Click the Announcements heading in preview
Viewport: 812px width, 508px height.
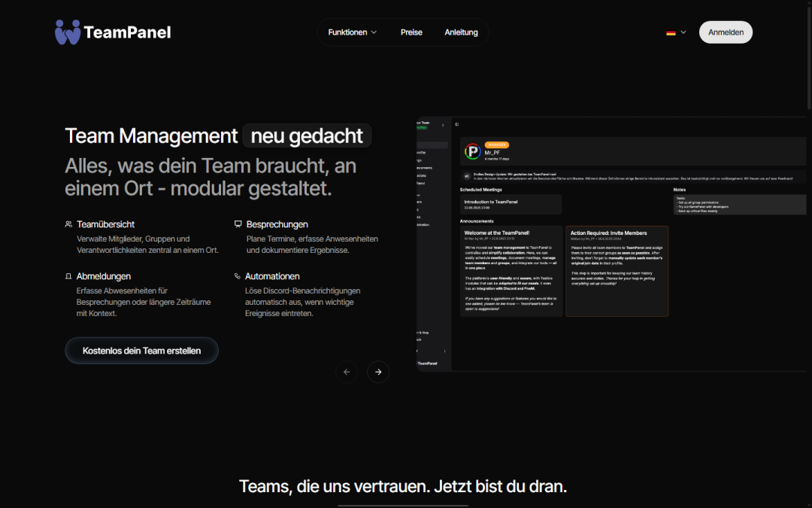[477, 221]
